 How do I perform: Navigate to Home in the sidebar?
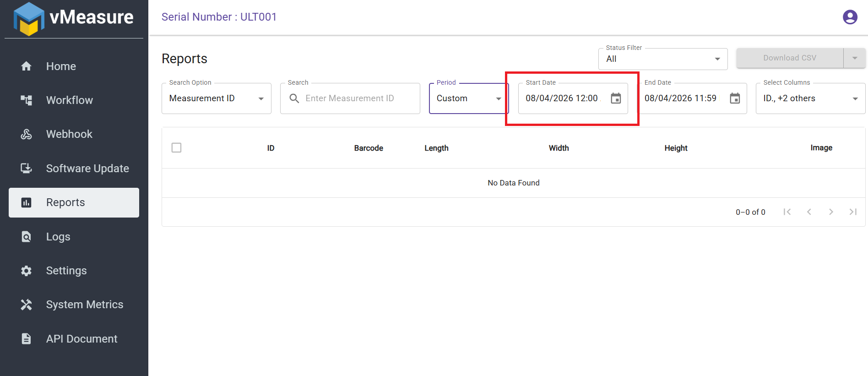point(74,66)
